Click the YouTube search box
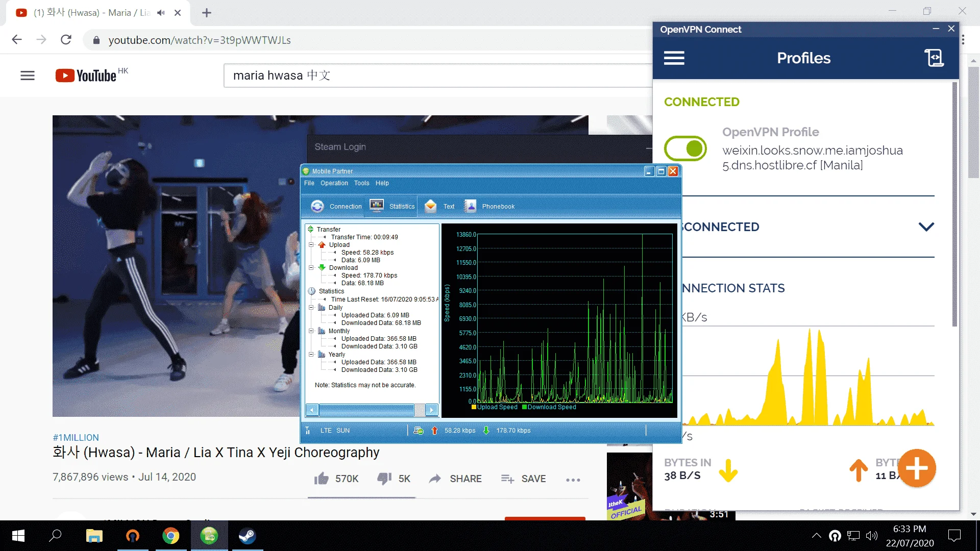 [x=438, y=76]
